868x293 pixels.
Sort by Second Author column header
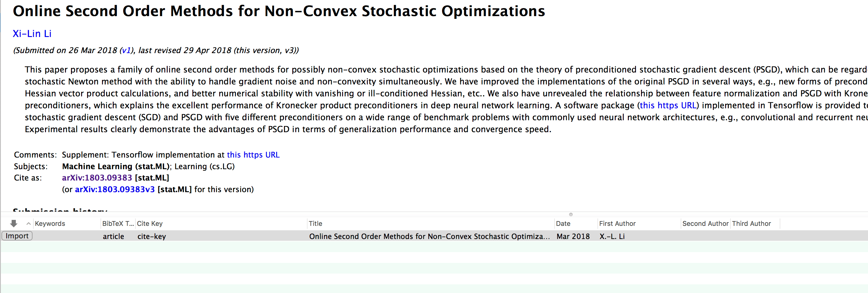705,223
